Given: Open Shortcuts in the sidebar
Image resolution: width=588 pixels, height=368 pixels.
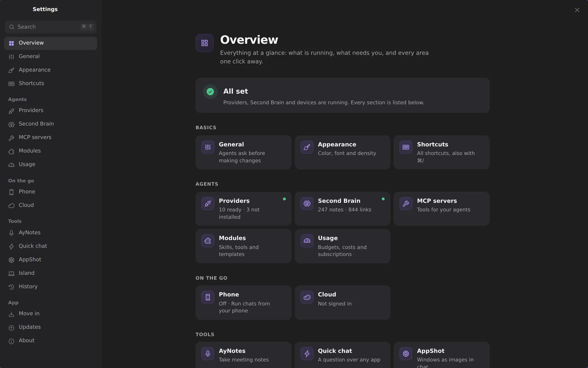Looking at the screenshot, I should pos(51,83).
